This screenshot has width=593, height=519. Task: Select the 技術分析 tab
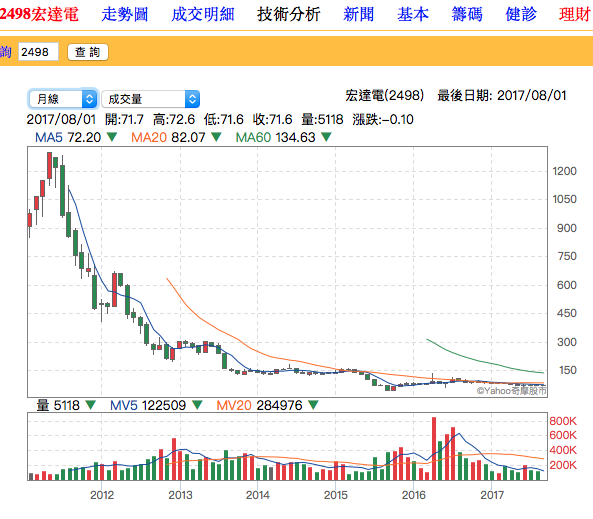289,14
